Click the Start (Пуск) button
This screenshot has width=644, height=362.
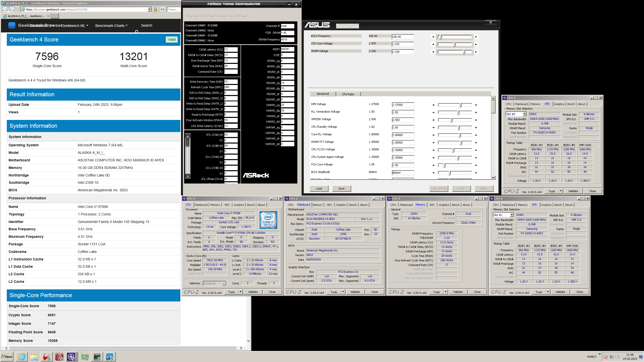tap(7, 356)
